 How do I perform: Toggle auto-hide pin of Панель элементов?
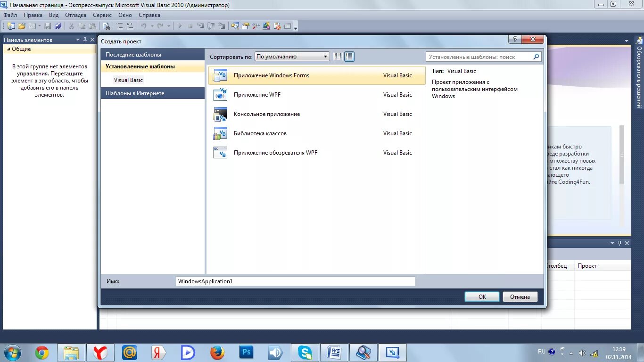click(x=85, y=40)
